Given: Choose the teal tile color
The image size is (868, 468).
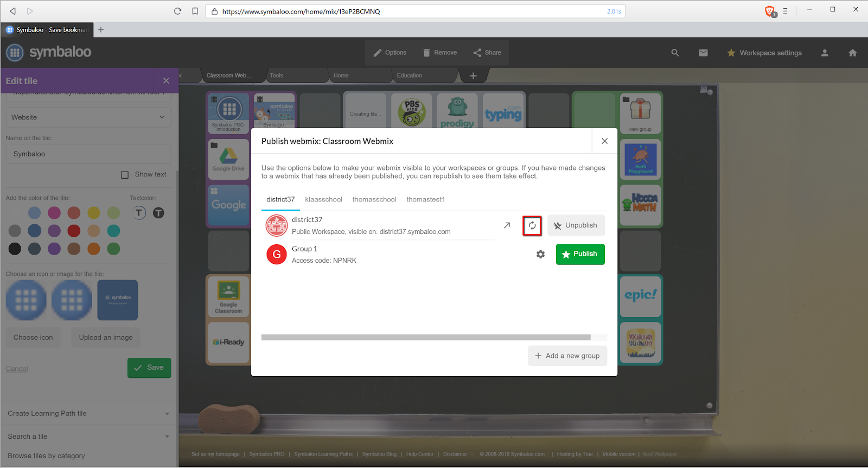Looking at the screenshot, I should point(113,231).
